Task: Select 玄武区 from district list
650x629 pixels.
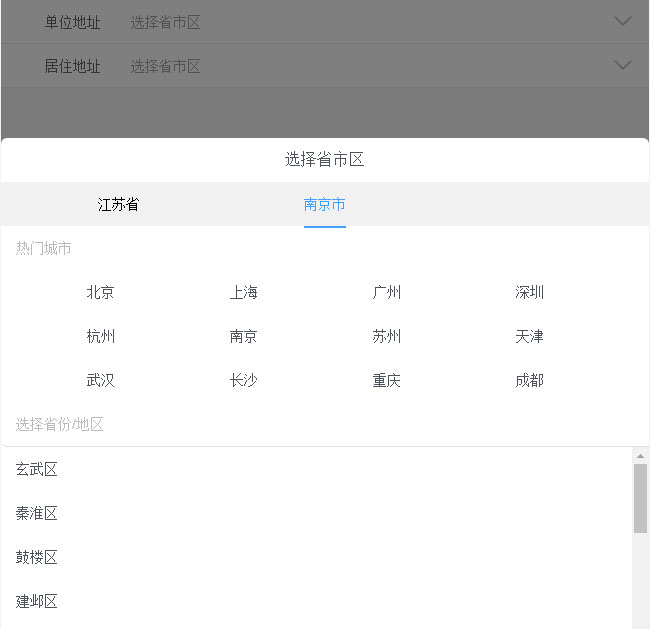Action: pyautogui.click(x=37, y=469)
